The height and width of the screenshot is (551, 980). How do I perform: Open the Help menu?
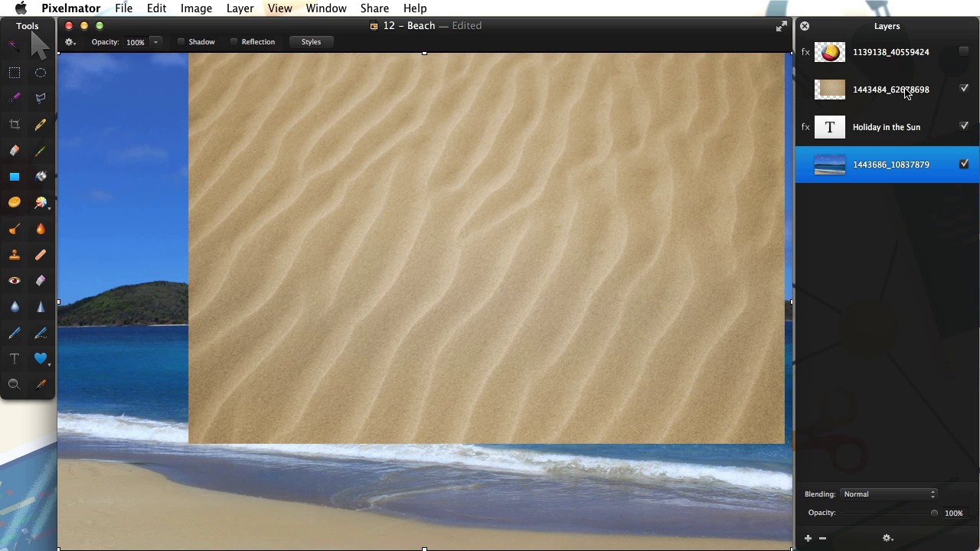click(x=415, y=8)
